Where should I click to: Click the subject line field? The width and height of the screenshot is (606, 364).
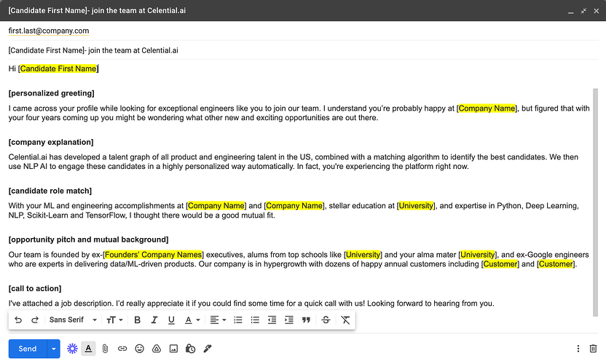pos(304,50)
